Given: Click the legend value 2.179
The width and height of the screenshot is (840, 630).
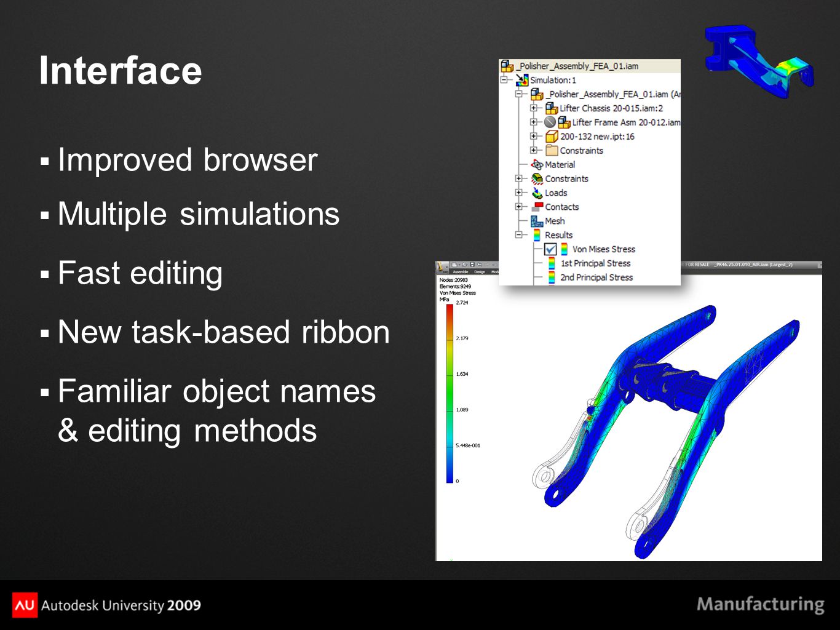Looking at the screenshot, I should point(462,338).
